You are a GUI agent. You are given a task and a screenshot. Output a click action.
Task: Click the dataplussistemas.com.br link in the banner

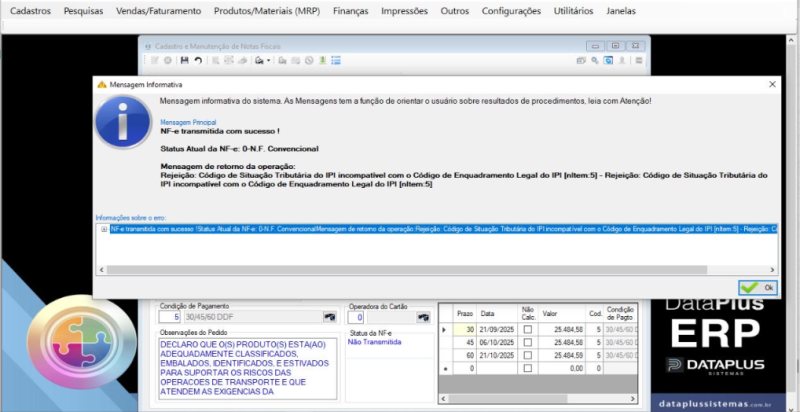click(x=714, y=403)
